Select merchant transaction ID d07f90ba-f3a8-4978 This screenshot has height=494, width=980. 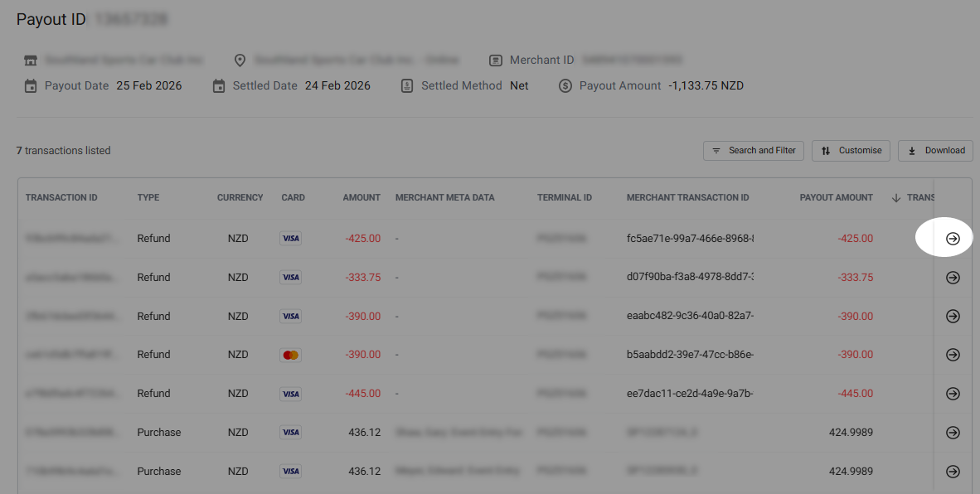click(x=690, y=278)
